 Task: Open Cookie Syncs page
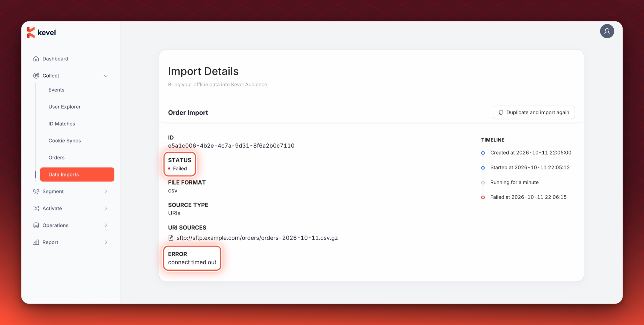(x=65, y=140)
